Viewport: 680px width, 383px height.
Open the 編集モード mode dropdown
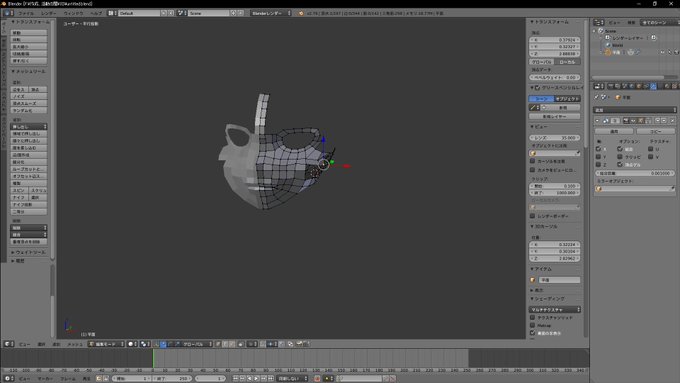click(x=106, y=344)
